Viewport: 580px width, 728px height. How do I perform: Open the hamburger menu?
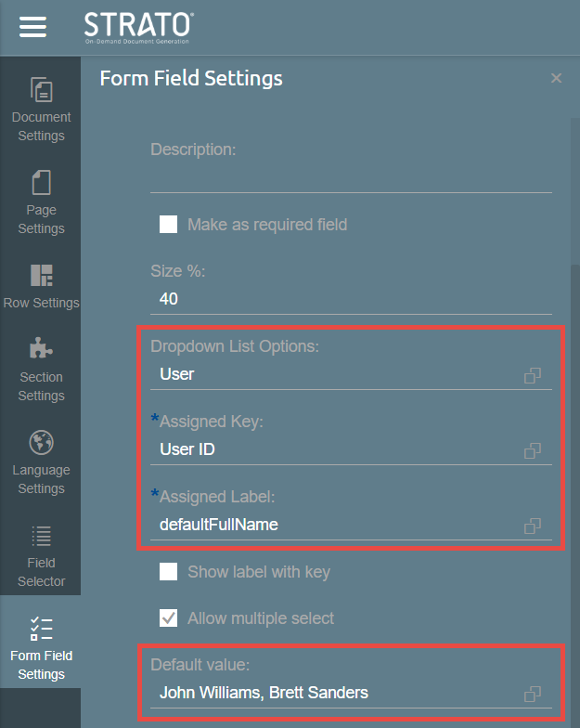[32, 27]
